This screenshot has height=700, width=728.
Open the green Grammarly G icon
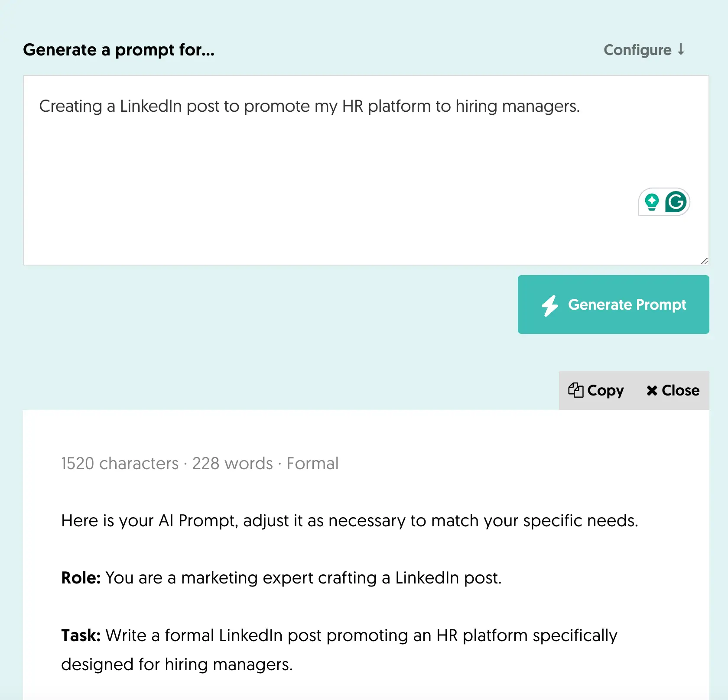676,202
